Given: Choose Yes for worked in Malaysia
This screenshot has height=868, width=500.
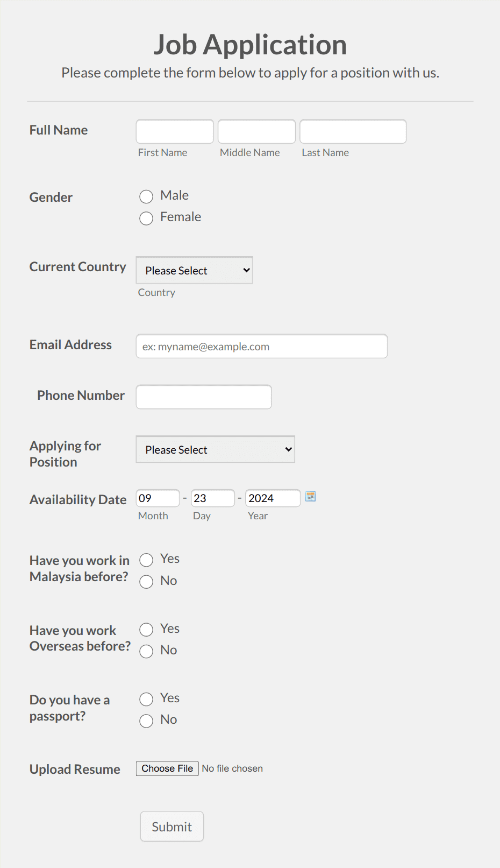Looking at the screenshot, I should tap(146, 560).
